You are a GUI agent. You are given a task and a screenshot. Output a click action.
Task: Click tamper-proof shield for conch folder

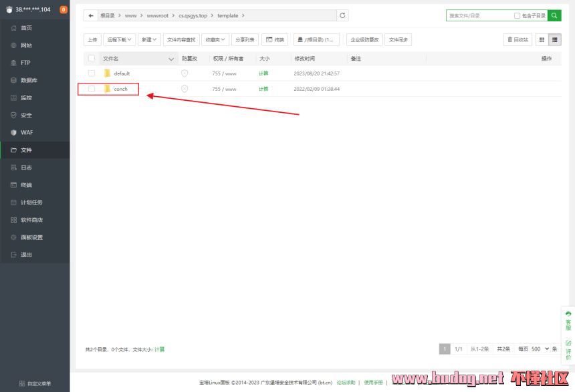[x=185, y=89]
